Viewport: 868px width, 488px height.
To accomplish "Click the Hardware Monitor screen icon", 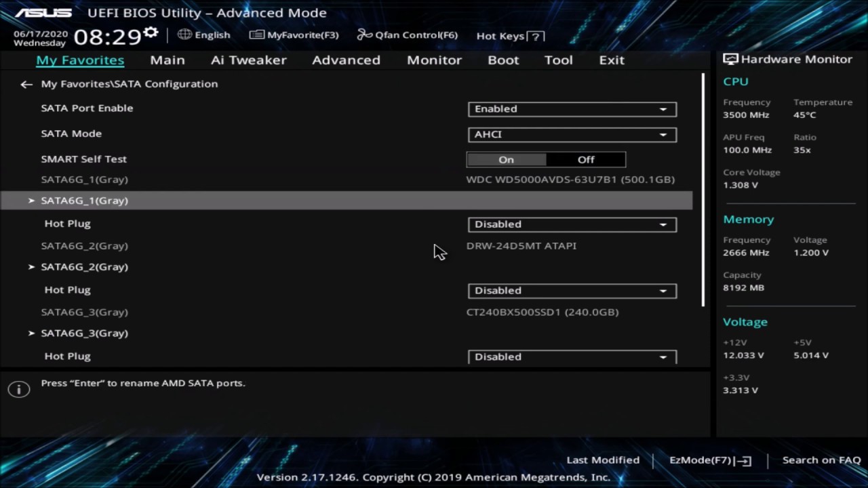I will (x=730, y=60).
